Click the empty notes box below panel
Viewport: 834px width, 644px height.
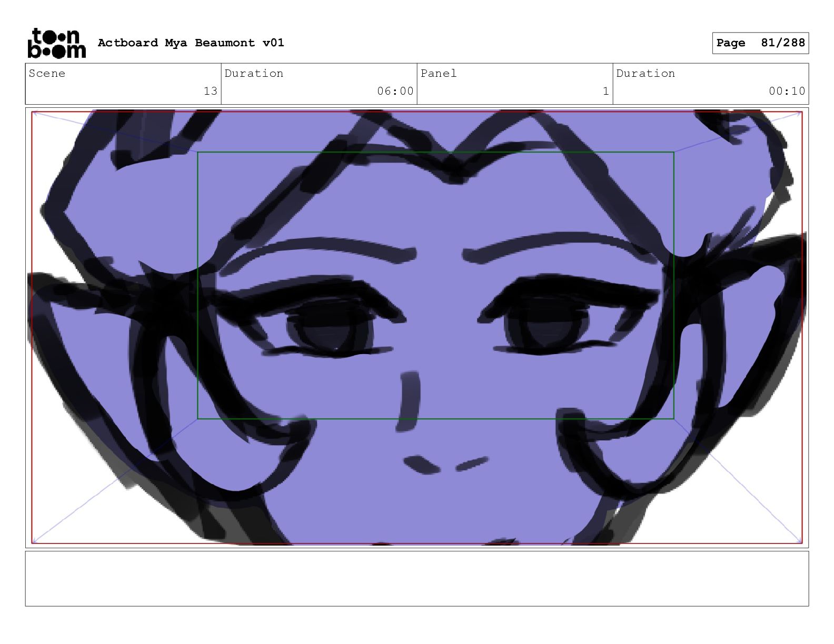417,579
